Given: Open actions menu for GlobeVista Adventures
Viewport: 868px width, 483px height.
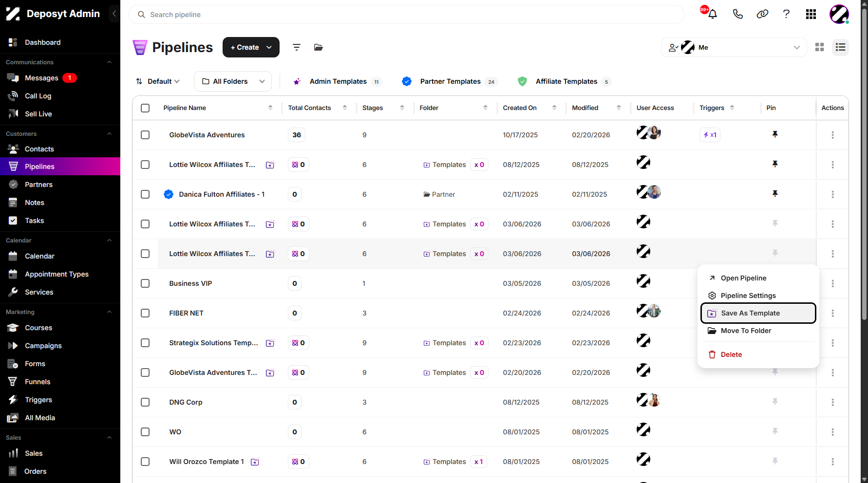Looking at the screenshot, I should click(x=832, y=135).
